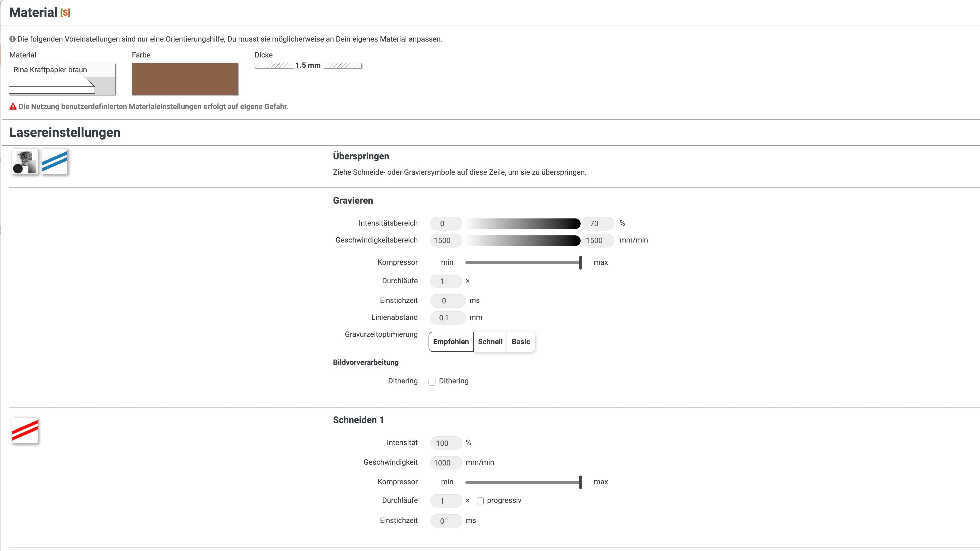Select the Empfohlen optimization tab

pyautogui.click(x=450, y=341)
